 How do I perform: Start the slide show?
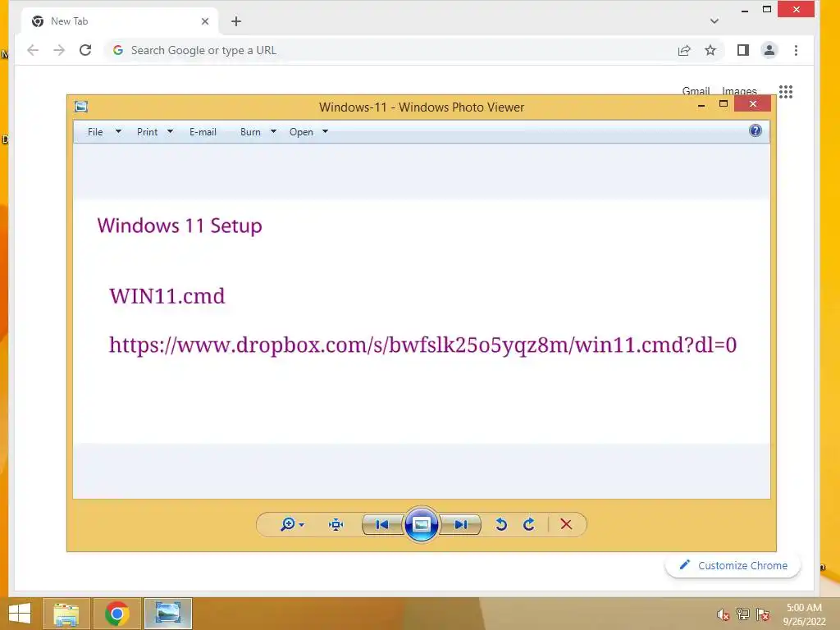pos(421,524)
